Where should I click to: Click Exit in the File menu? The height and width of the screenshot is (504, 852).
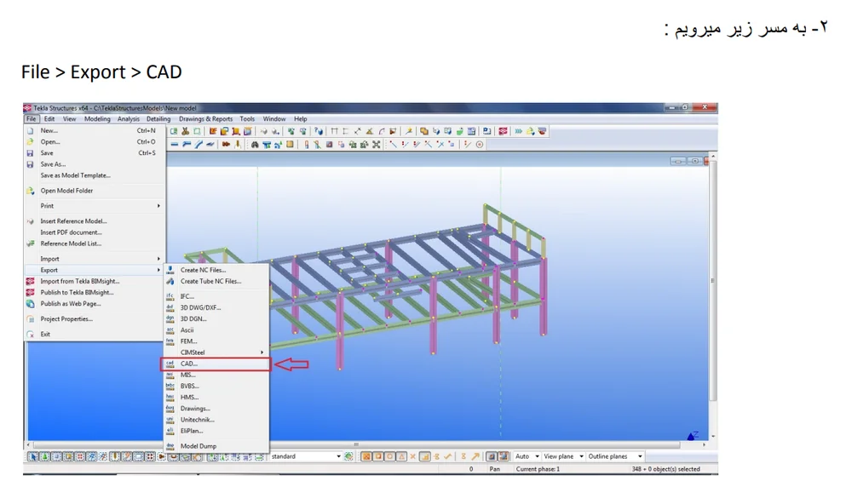point(95,334)
